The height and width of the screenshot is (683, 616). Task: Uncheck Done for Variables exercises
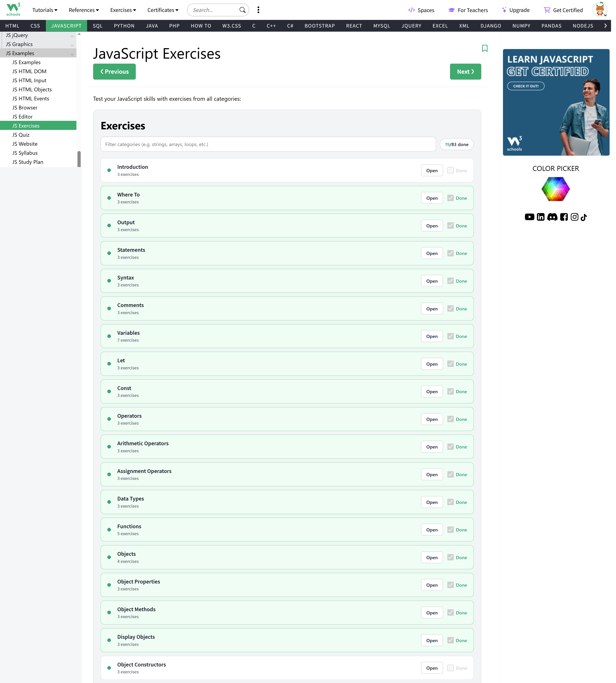click(451, 336)
